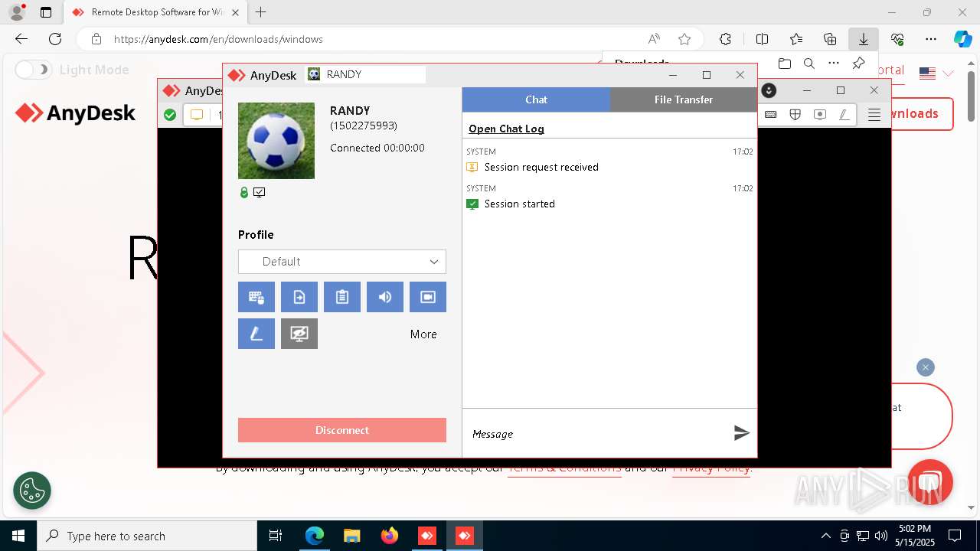980x551 pixels.
Task: Search downloads magnifier icon
Action: tap(808, 64)
